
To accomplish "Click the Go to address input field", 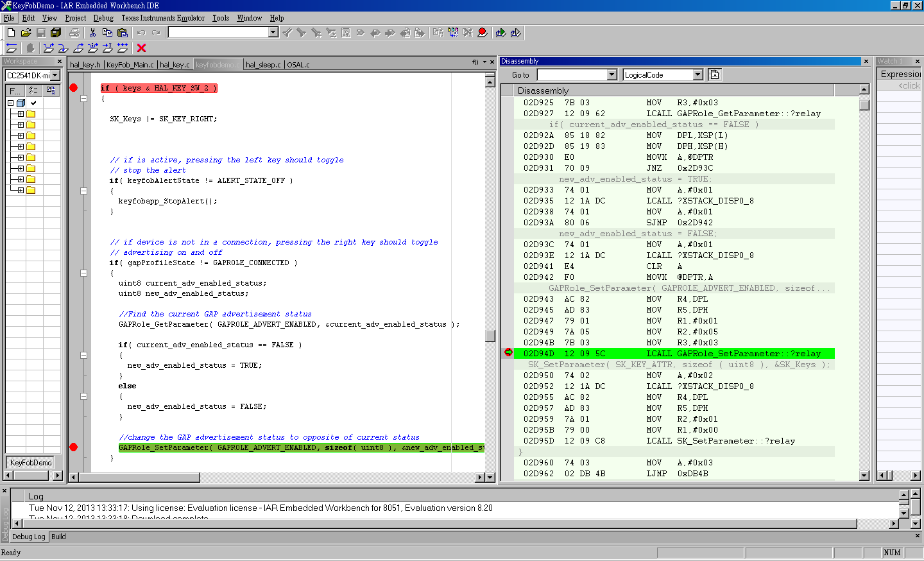I will click(572, 75).
